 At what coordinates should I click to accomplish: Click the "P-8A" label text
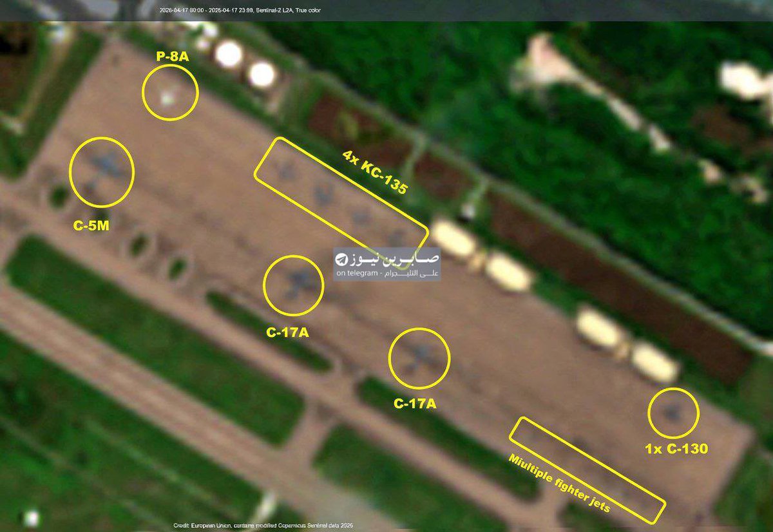(x=172, y=57)
